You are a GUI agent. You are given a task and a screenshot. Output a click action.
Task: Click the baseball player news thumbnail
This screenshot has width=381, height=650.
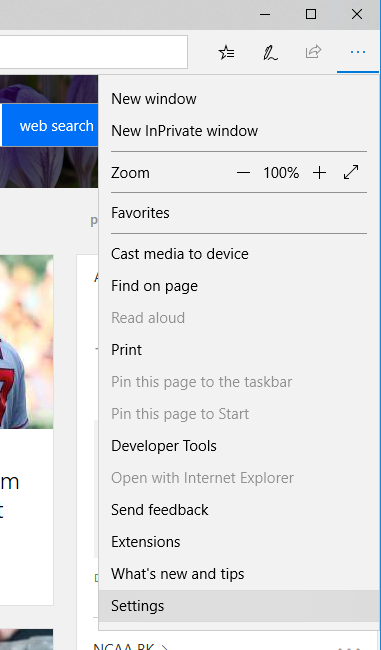(x=27, y=342)
